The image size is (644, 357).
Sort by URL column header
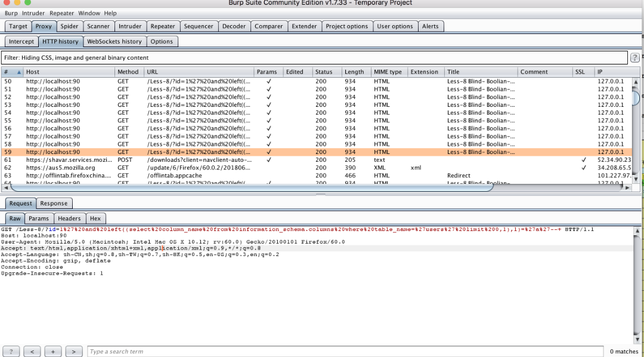pos(199,72)
